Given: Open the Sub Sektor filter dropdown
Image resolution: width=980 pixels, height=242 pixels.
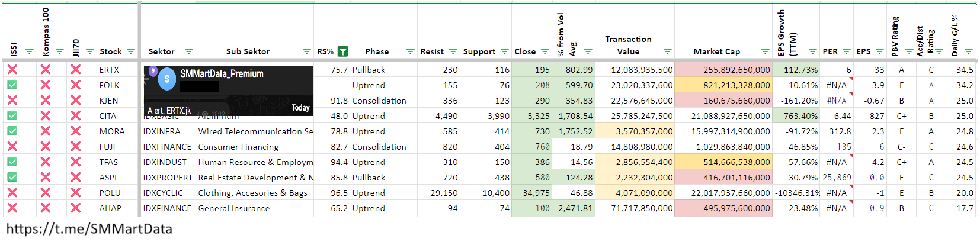Looking at the screenshot, I should tap(306, 52).
